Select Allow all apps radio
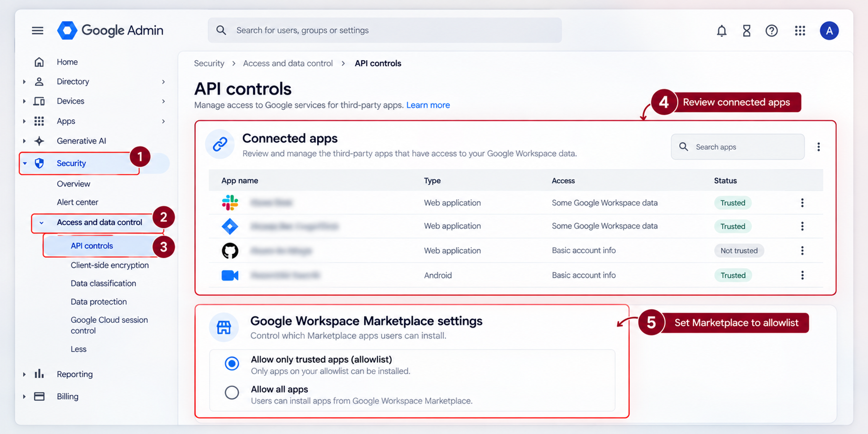 click(232, 393)
